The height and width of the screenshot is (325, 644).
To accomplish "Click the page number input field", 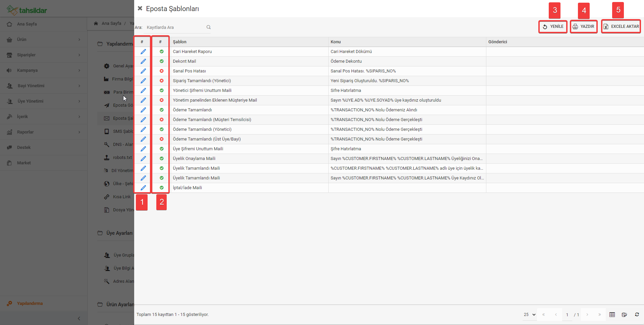I will click(x=567, y=315).
